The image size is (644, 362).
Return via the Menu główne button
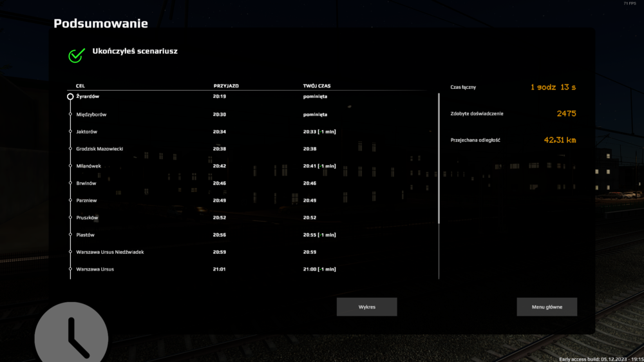pos(547,307)
